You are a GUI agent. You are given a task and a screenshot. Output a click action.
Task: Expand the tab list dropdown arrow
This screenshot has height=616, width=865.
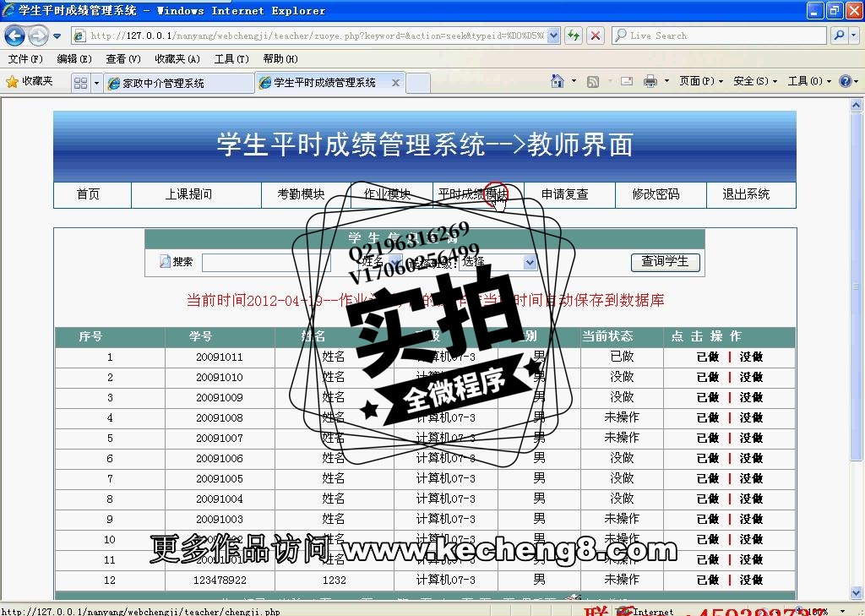96,83
